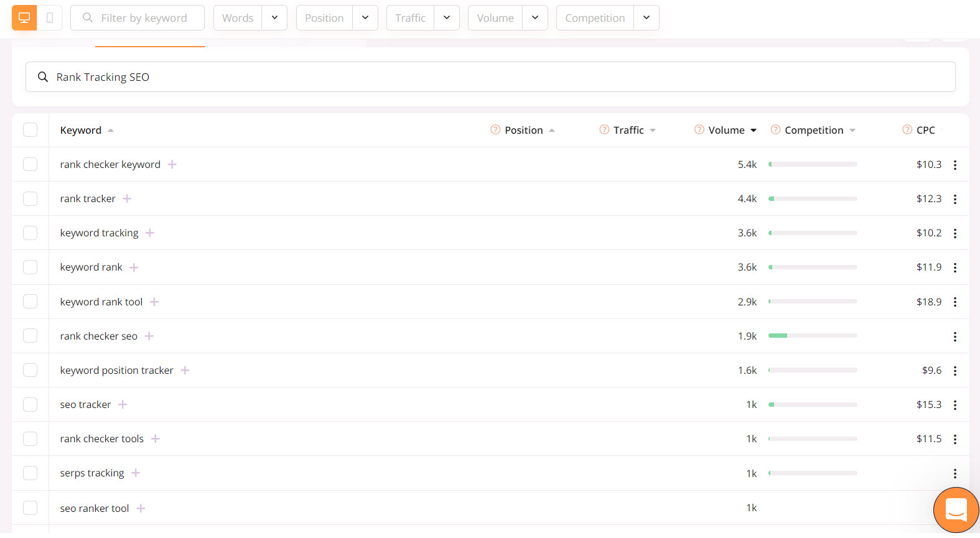Add 'keyword rank tool' with plus icon
Image resolution: width=980 pixels, height=538 pixels.
(x=154, y=302)
